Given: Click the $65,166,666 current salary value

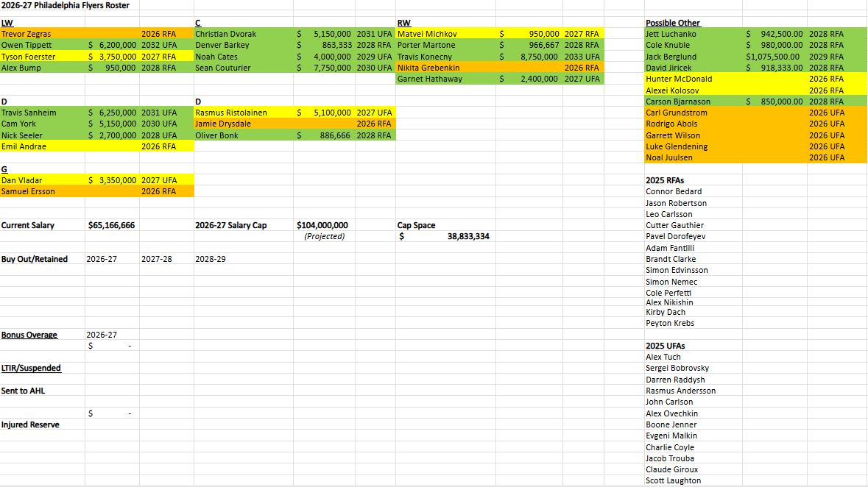Looking at the screenshot, I should 113,225.
